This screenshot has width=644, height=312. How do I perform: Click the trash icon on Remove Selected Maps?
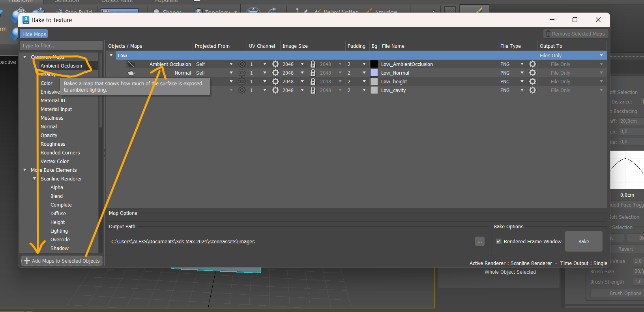[548, 34]
